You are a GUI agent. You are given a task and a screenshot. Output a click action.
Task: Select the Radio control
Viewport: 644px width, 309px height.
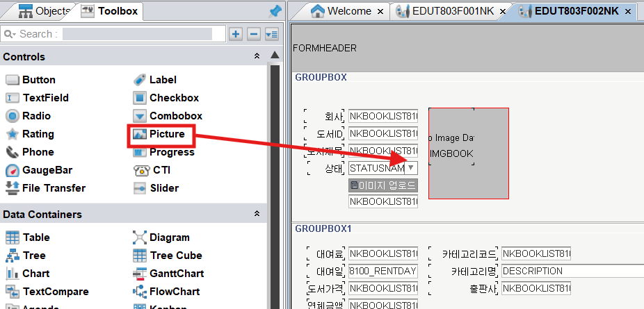click(x=29, y=116)
